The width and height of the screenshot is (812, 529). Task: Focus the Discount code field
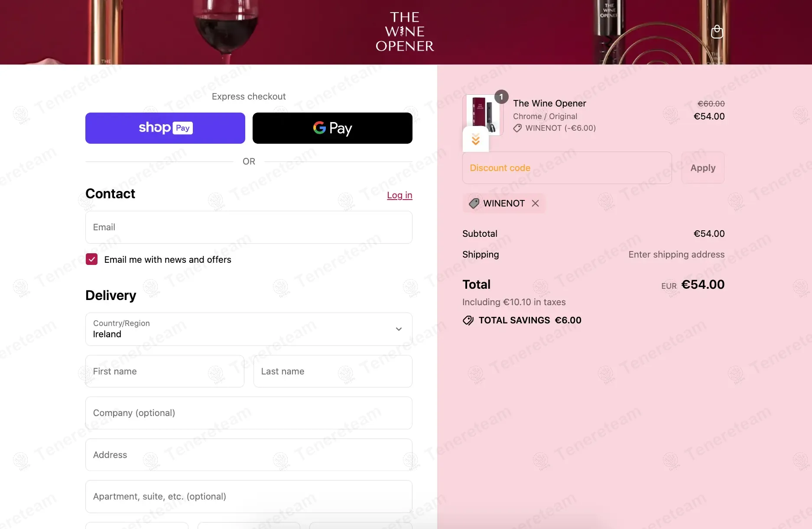[x=567, y=168]
